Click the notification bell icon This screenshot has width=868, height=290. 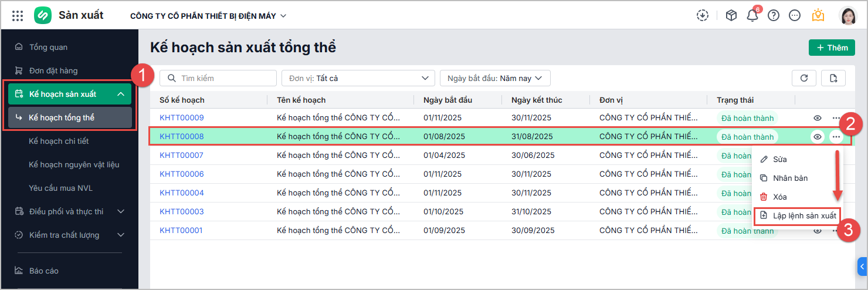pos(752,16)
